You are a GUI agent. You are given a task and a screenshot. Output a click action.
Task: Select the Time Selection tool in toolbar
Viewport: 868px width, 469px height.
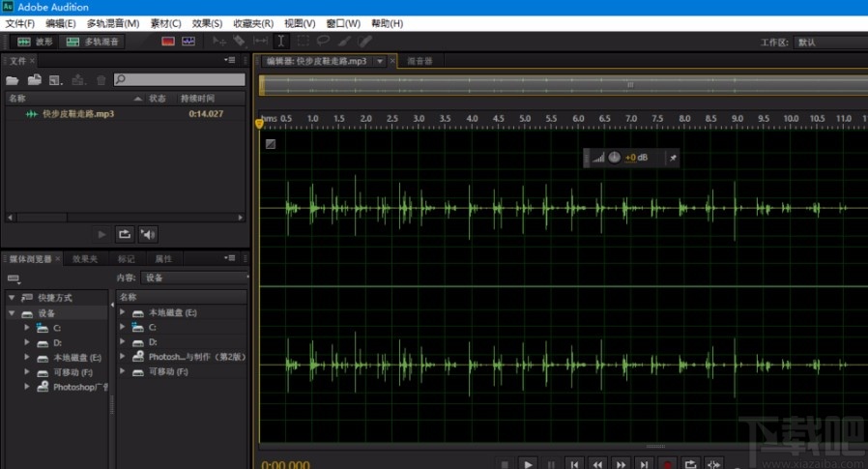[281, 42]
